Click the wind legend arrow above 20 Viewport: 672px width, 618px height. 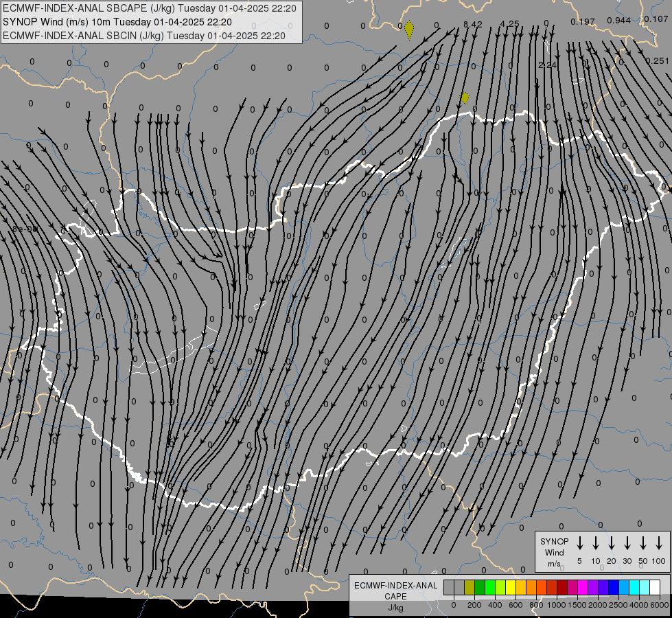pos(612,543)
